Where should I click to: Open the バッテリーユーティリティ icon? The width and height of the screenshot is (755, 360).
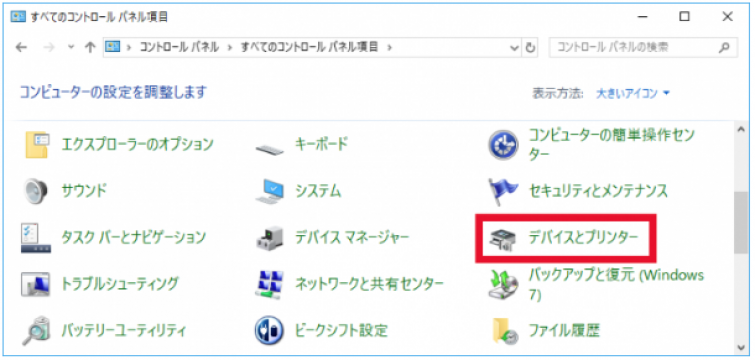click(x=36, y=331)
